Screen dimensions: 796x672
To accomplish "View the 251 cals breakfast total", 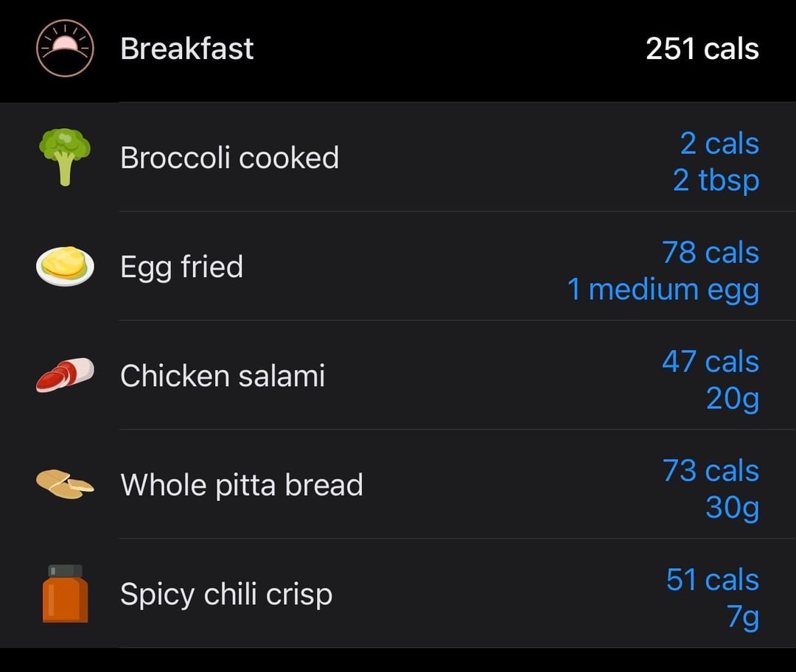I will click(702, 49).
